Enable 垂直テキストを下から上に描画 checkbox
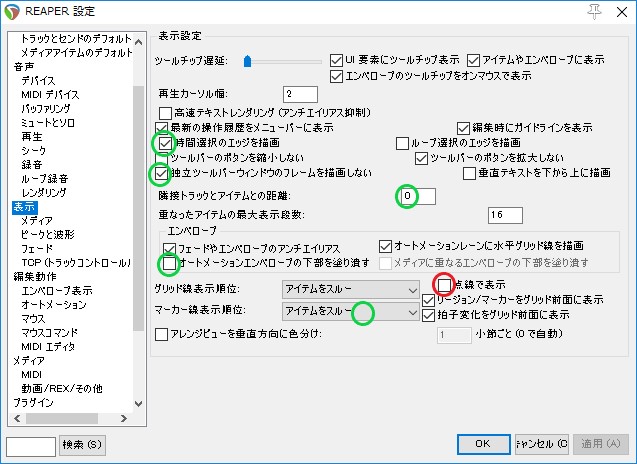This screenshot has width=637, height=464. click(x=469, y=173)
